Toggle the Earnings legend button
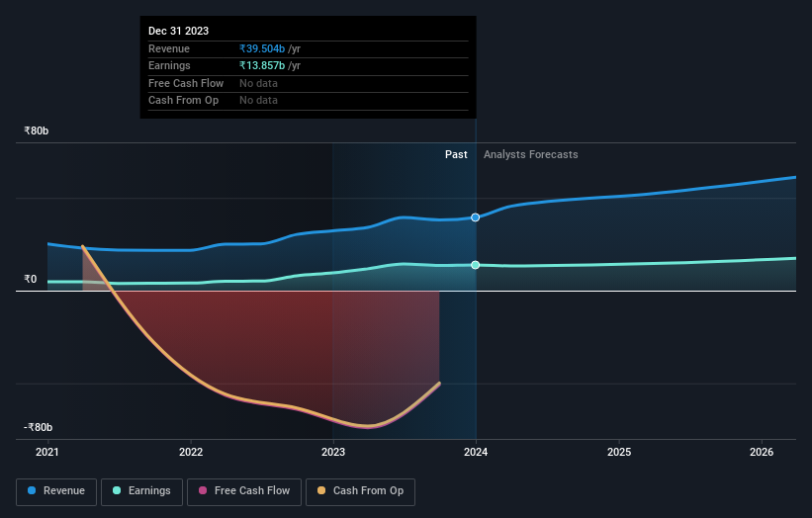Viewport: 812px width, 518px height. [141, 491]
